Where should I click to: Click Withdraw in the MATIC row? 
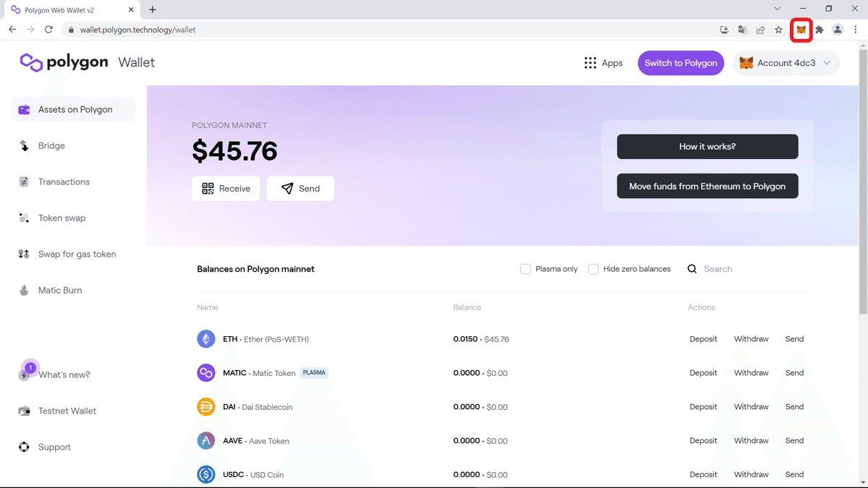(x=751, y=373)
